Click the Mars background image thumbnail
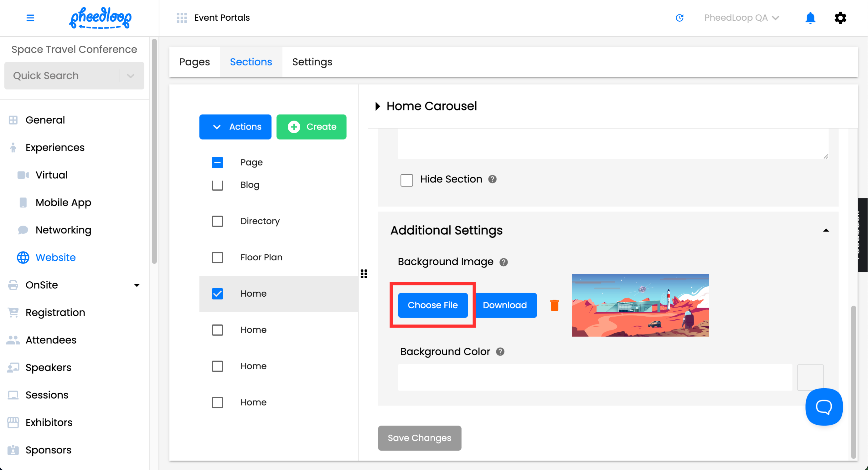This screenshot has width=868, height=470. click(x=640, y=305)
